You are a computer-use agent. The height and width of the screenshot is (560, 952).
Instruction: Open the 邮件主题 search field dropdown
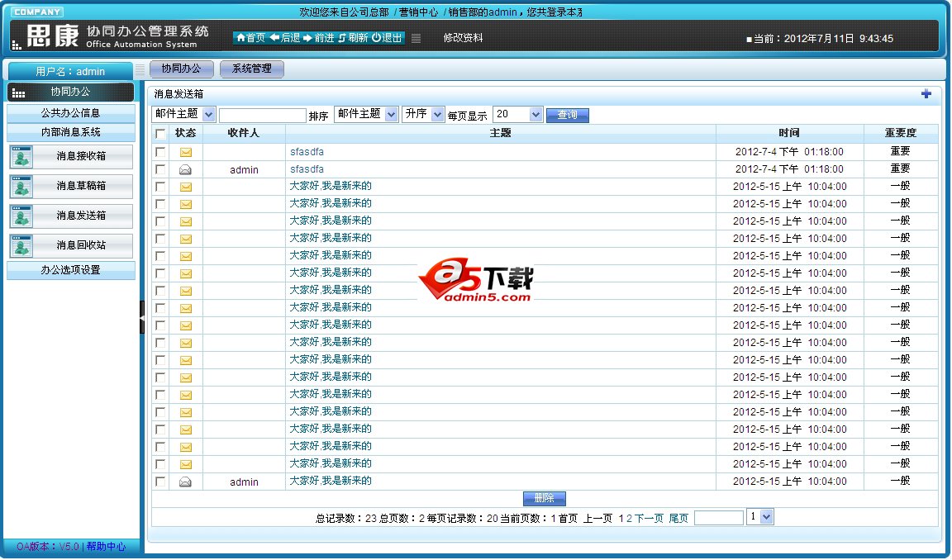click(208, 115)
